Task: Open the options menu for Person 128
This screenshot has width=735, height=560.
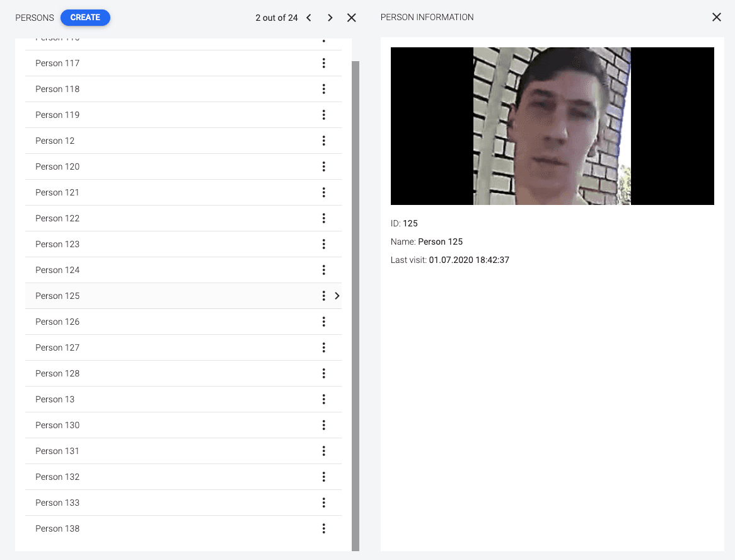Action: 323,373
